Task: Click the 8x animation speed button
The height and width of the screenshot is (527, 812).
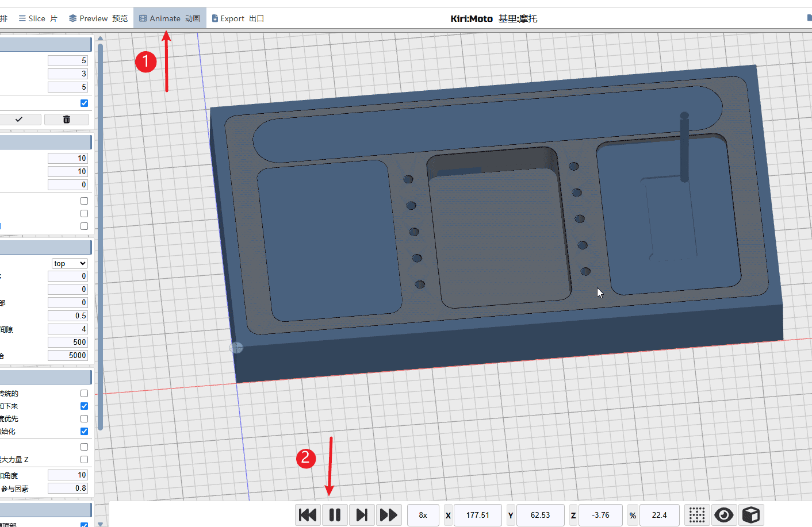Action: point(423,515)
